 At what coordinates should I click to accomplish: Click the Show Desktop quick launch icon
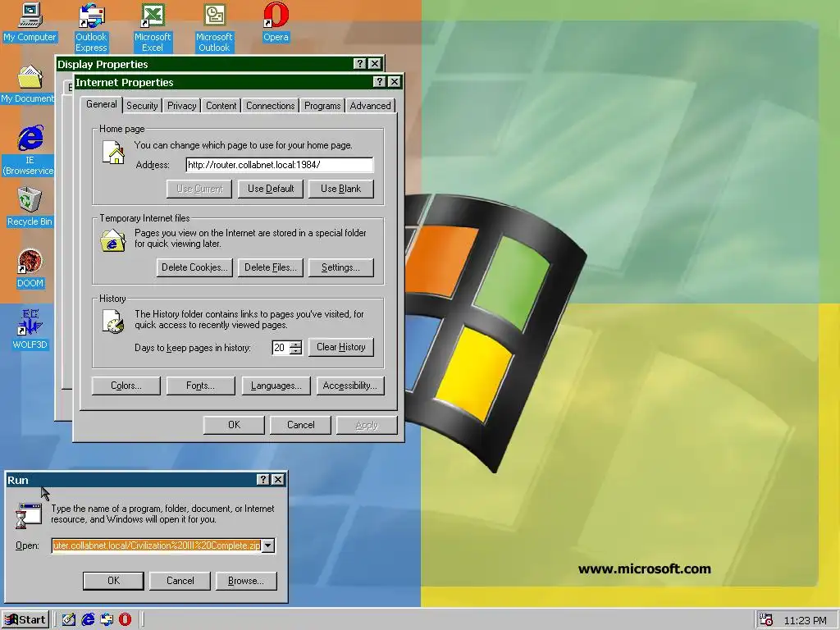(69, 619)
